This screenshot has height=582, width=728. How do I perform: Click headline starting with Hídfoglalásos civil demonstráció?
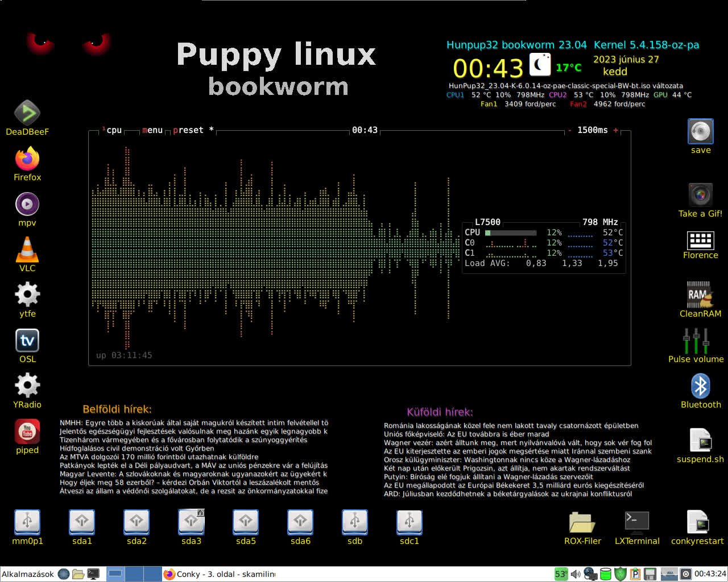[x=137, y=448]
